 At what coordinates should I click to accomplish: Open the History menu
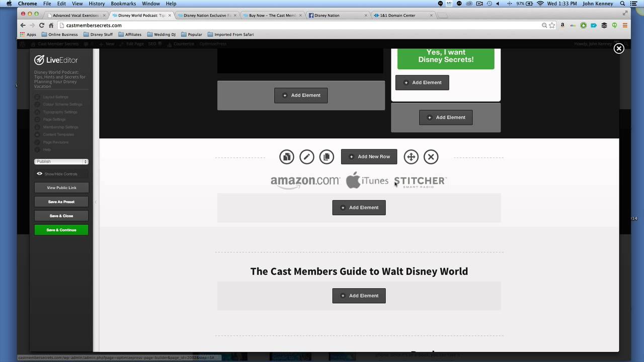click(97, 4)
